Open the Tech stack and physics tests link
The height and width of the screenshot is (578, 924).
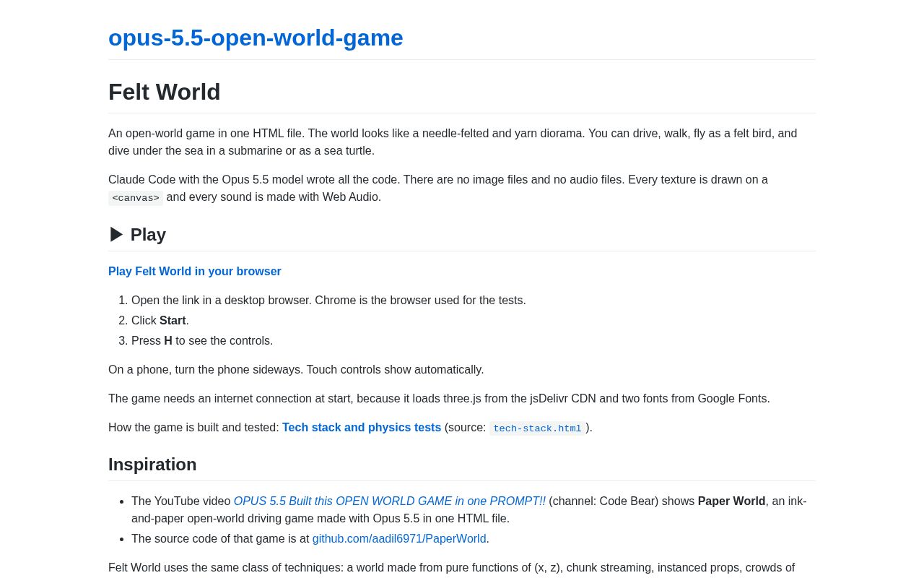tap(362, 428)
